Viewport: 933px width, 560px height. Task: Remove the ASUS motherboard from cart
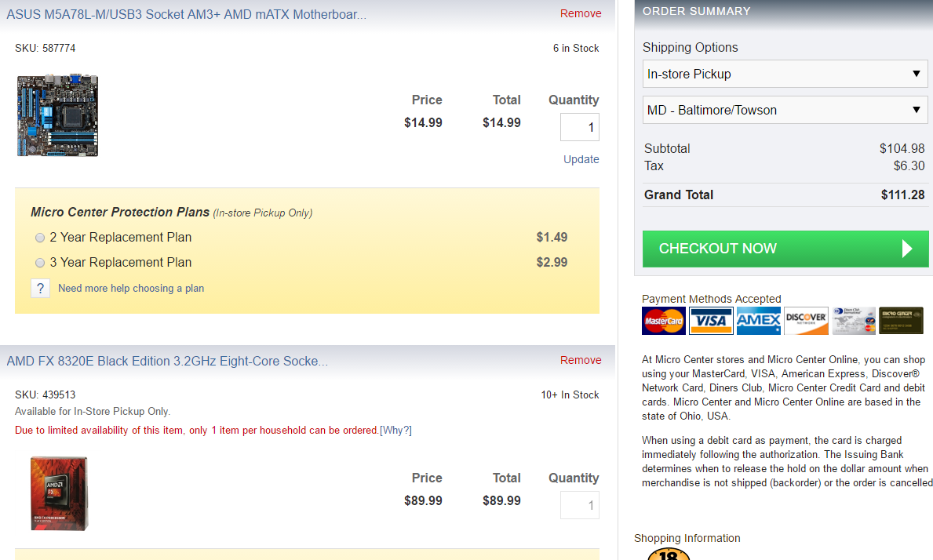pyautogui.click(x=581, y=13)
